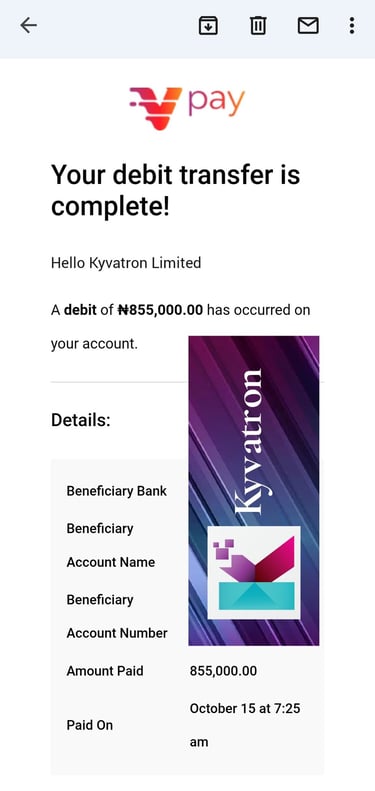Viewport: 375px width, 791px height.
Task: Tap the 855,000.00 value beside Amount Paid
Action: pyautogui.click(x=223, y=671)
